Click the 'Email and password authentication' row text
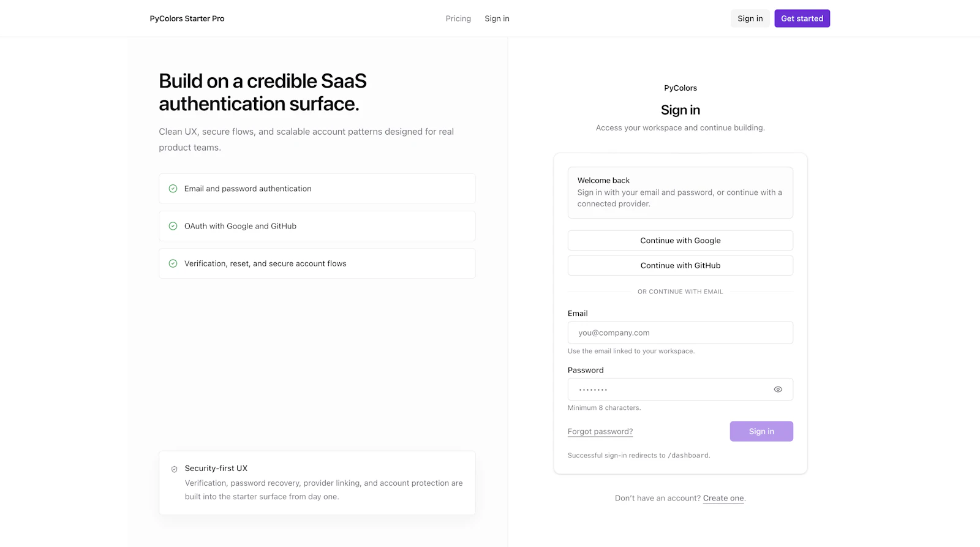 248,189
